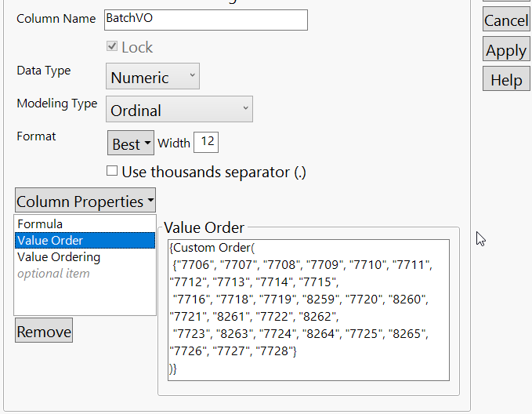Open the Modeling Type Ordinal dropdown
The image size is (532, 414).
click(179, 110)
